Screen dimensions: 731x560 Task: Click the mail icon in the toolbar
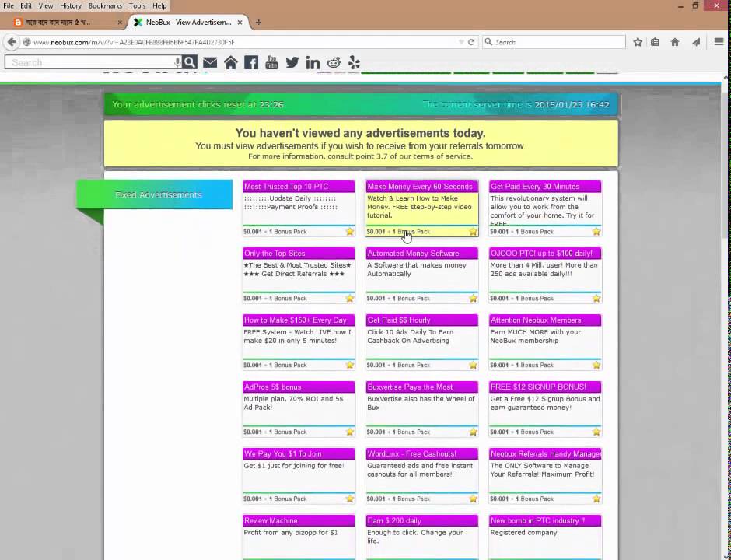coord(210,62)
